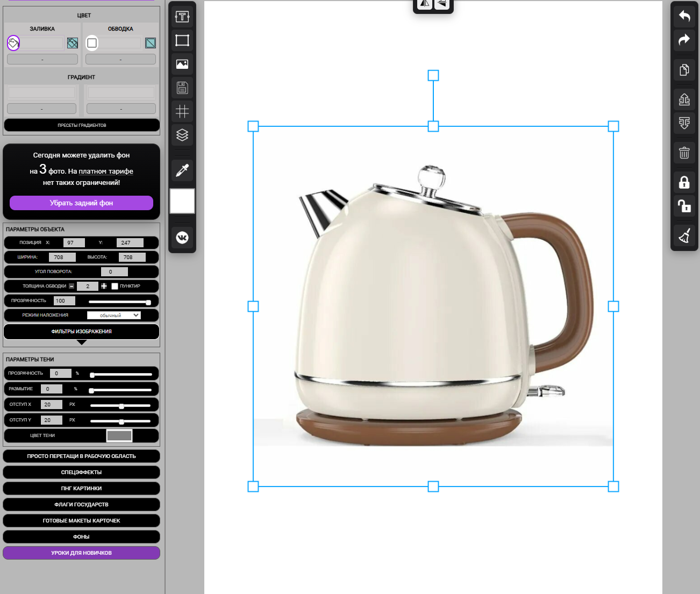The height and width of the screenshot is (594, 700).
Task: Open ПНГ КАРТИНКИ section
Action: tap(82, 488)
